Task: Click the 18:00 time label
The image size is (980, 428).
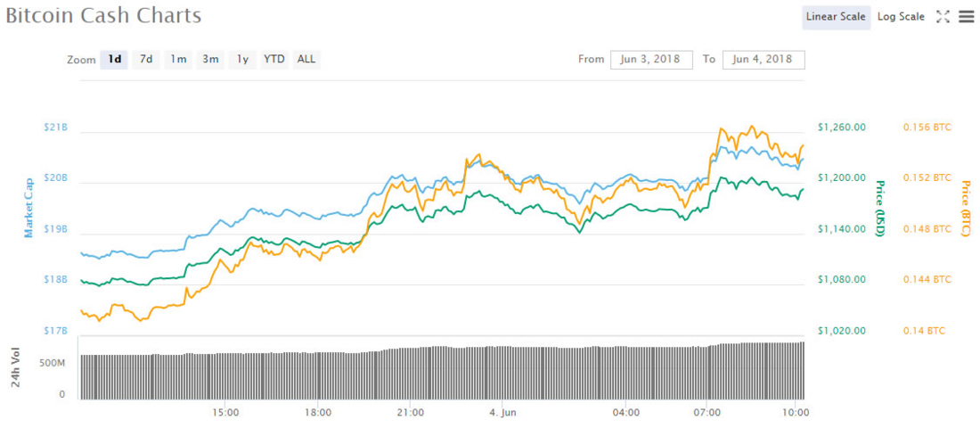Action: 317,412
